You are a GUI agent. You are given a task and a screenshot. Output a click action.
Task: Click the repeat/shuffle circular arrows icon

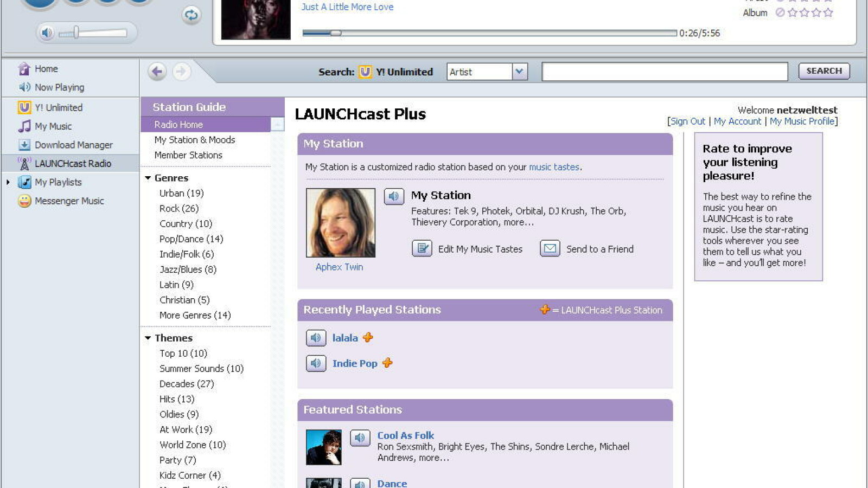191,15
